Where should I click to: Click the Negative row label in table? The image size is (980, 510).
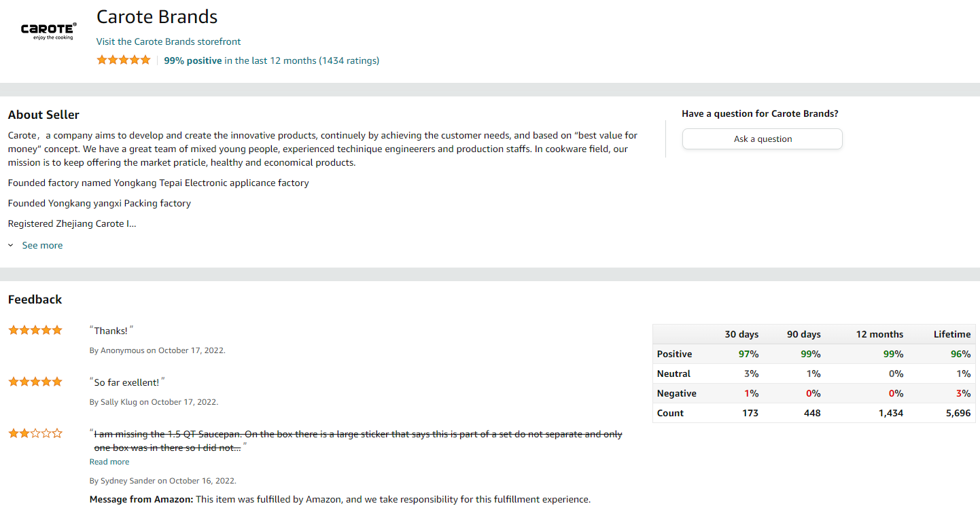(x=677, y=393)
